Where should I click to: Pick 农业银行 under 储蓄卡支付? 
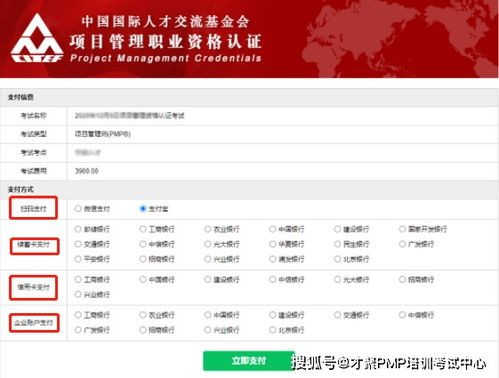pyautogui.click(x=208, y=229)
